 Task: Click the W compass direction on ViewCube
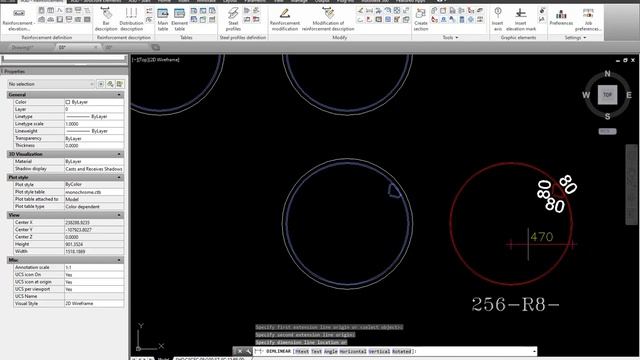[586, 95]
